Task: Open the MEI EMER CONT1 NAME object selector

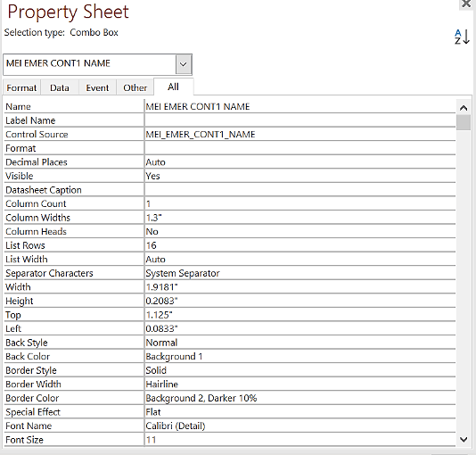Action: point(184,64)
